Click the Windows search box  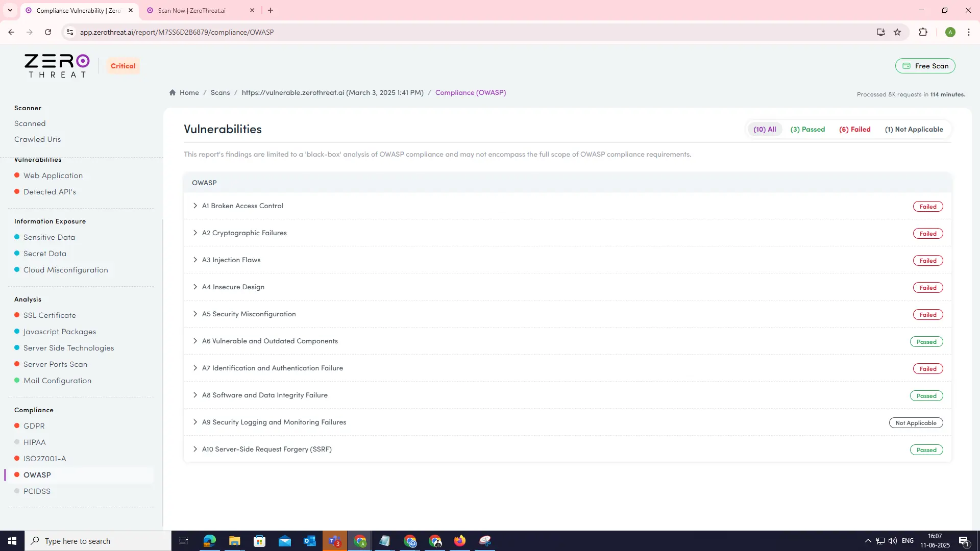point(98,541)
